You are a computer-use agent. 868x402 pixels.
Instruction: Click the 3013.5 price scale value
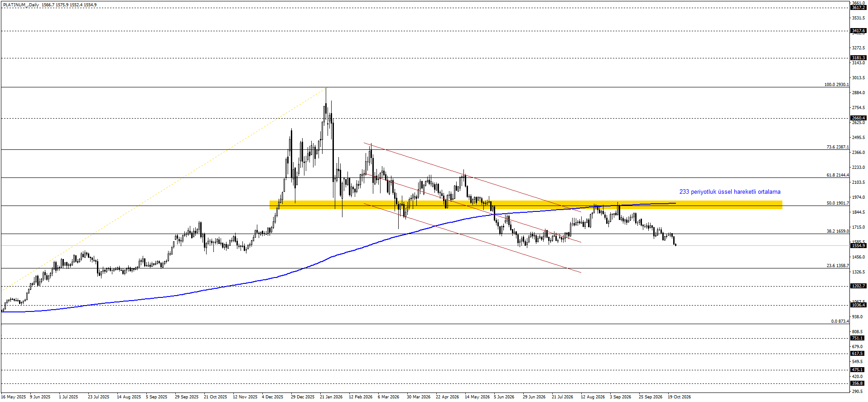point(858,78)
